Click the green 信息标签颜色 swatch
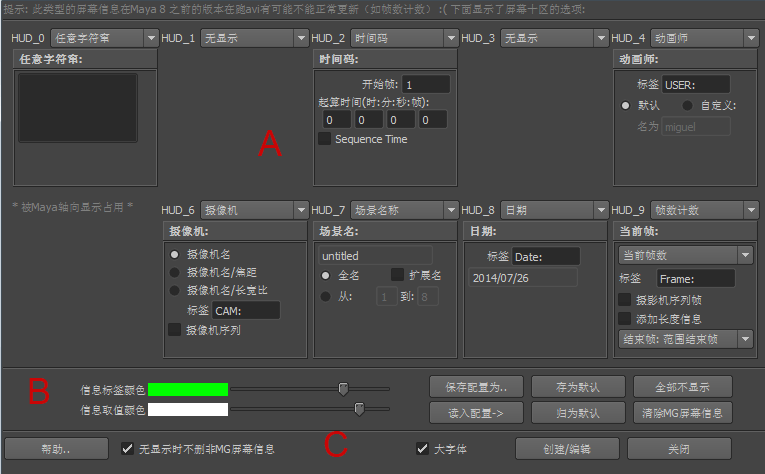The image size is (765, 474). pyautogui.click(x=188, y=389)
